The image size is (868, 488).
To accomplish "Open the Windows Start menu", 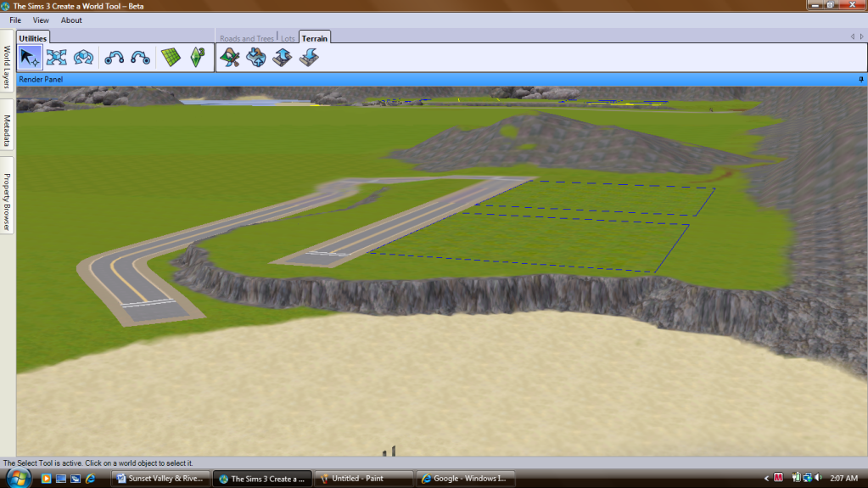I will [x=19, y=478].
